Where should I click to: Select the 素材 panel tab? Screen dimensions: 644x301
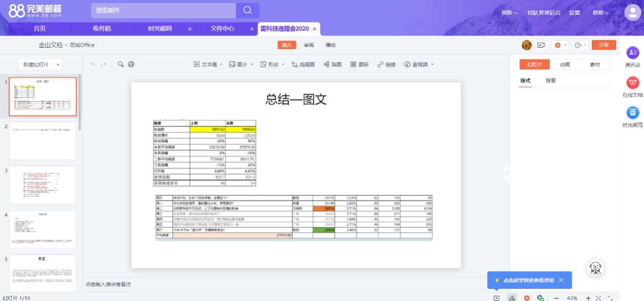click(x=595, y=64)
